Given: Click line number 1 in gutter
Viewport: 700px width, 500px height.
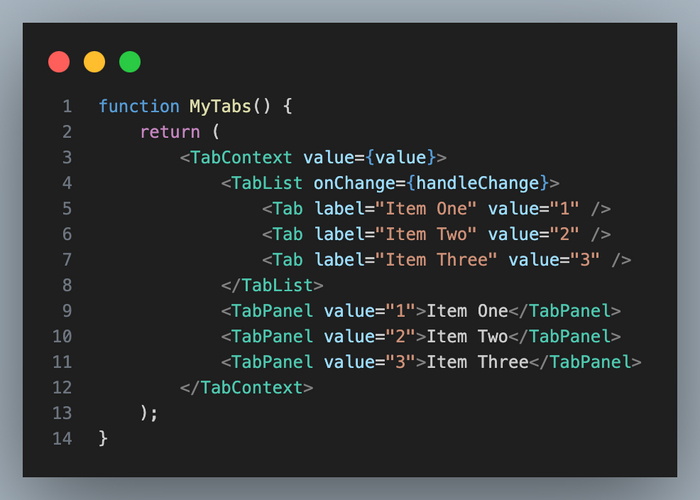Looking at the screenshot, I should [x=66, y=106].
